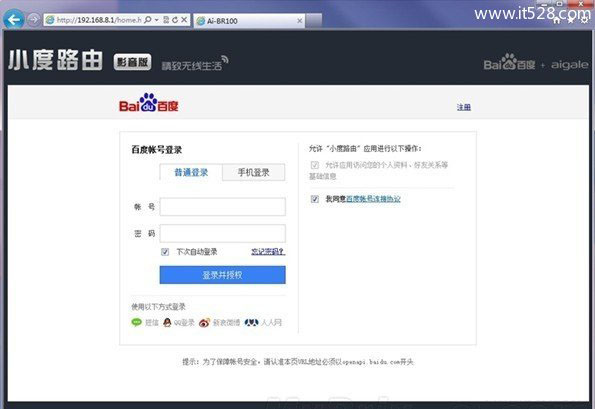Open the browser favorites star icon
The width and height of the screenshot is (595, 409).
[571, 20]
